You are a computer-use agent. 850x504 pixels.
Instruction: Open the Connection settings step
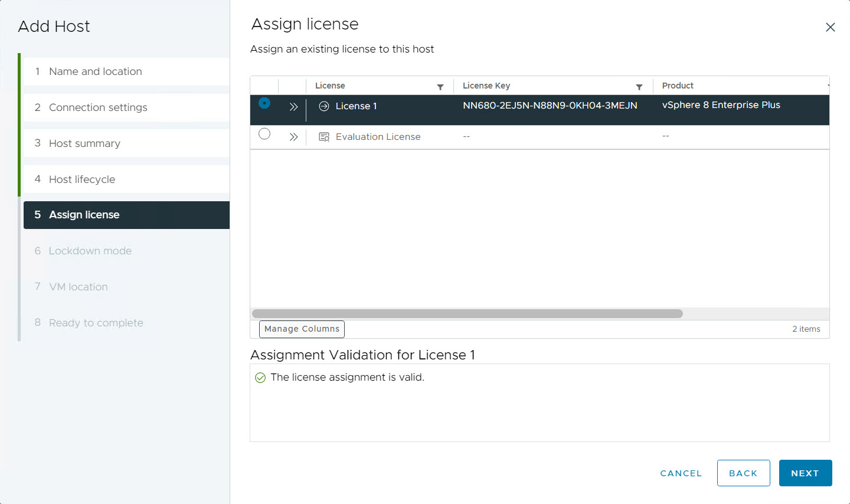coord(97,107)
